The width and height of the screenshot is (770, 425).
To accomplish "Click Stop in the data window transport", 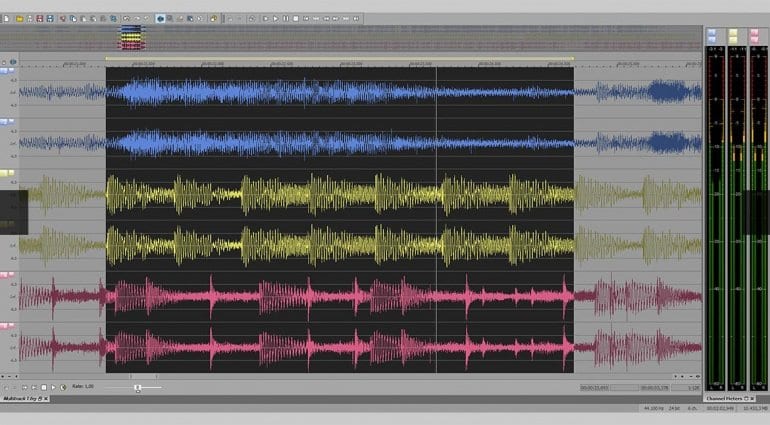I will [44, 388].
